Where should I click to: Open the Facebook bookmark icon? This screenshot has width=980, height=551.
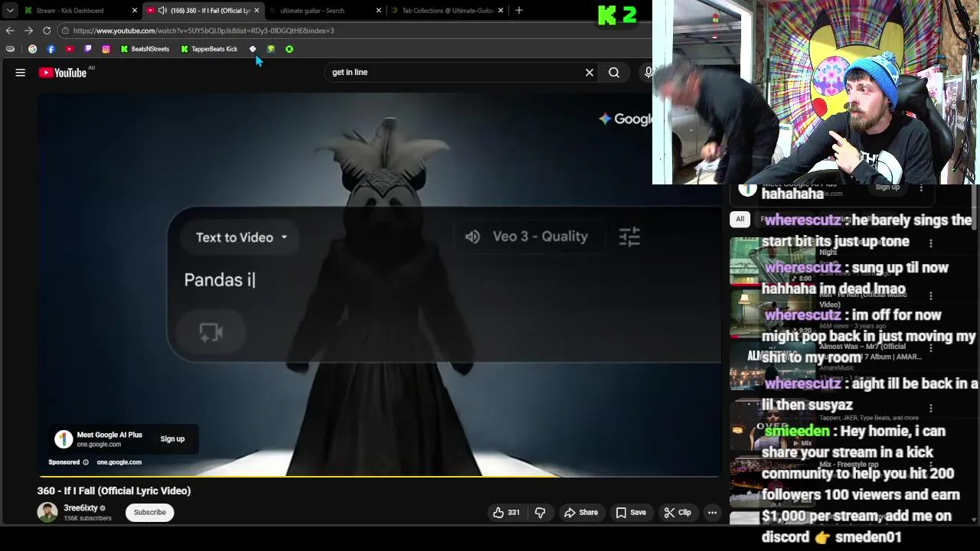(x=51, y=49)
